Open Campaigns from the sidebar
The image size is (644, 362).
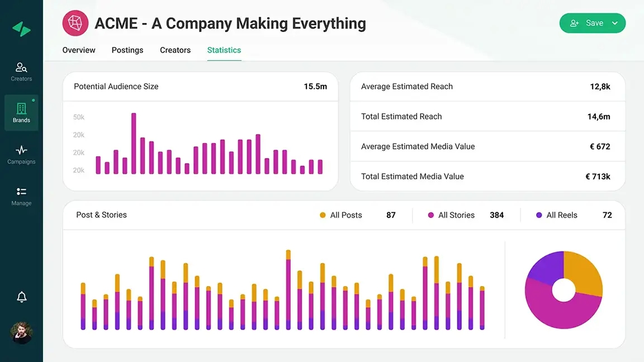pos(21,150)
